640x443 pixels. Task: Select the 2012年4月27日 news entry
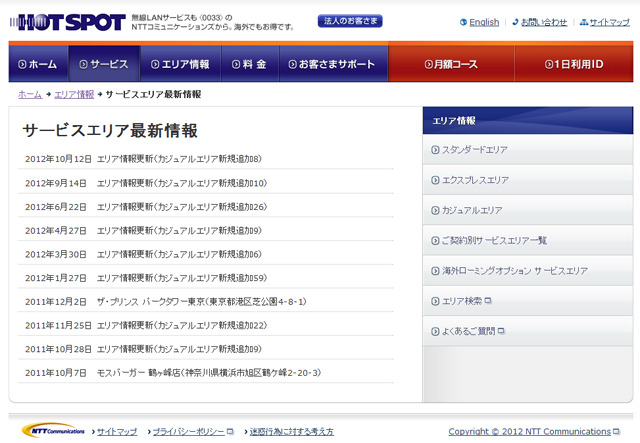click(206, 230)
